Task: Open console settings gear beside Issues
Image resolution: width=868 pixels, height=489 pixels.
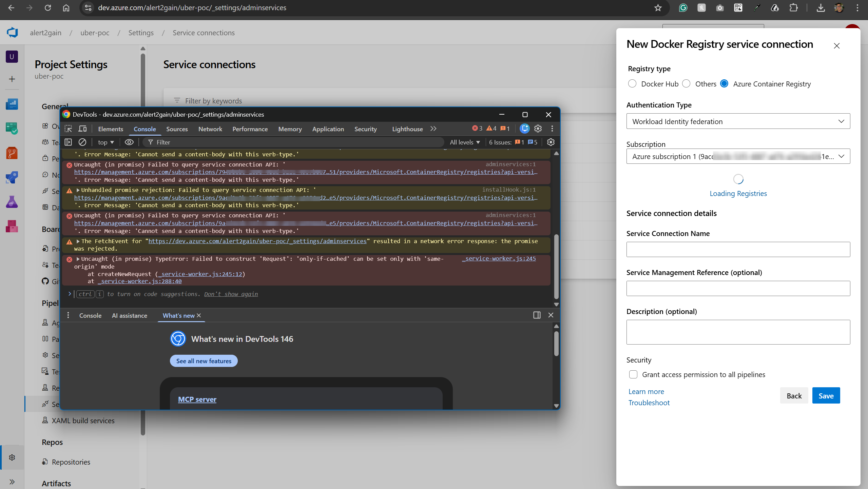Action: pyautogui.click(x=551, y=142)
